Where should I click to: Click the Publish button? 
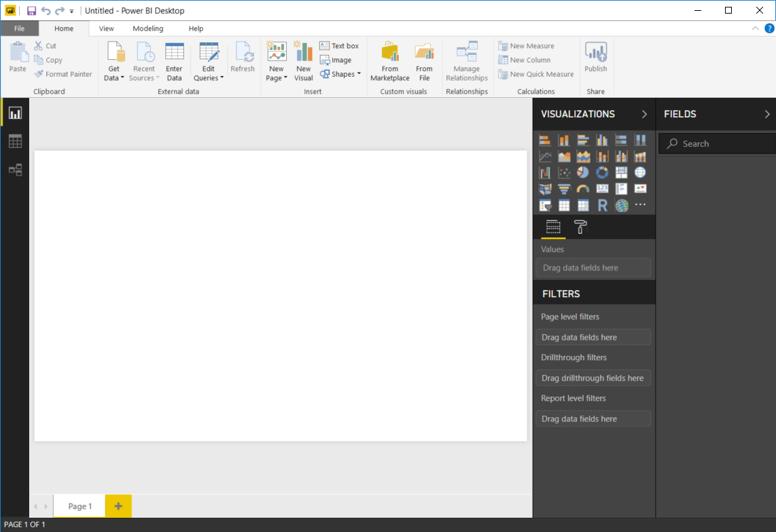pyautogui.click(x=596, y=60)
